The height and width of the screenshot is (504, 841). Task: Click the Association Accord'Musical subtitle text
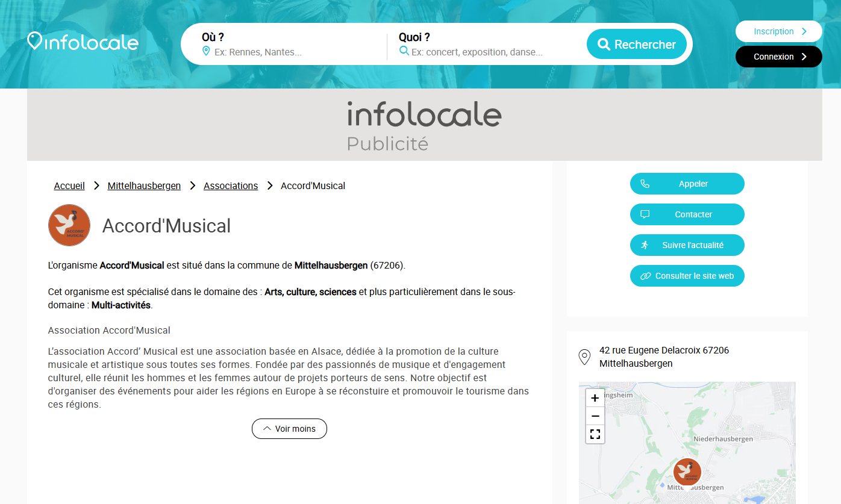point(109,330)
